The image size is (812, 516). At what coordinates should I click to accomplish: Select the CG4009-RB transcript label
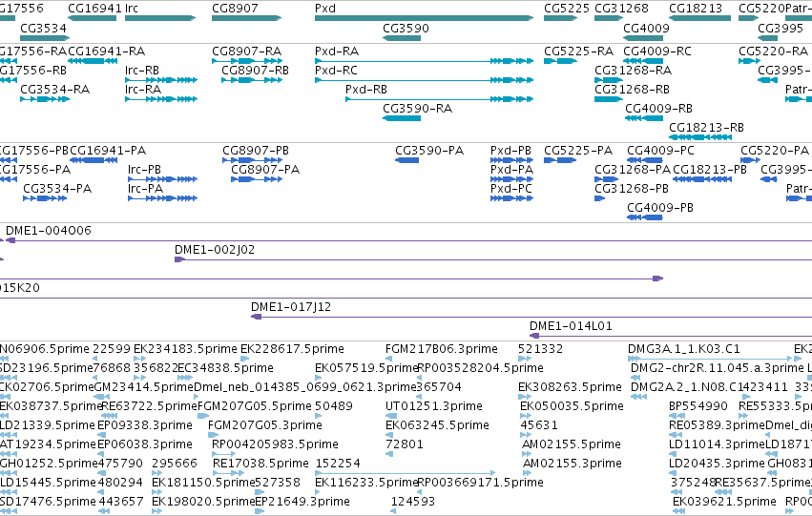click(x=658, y=109)
